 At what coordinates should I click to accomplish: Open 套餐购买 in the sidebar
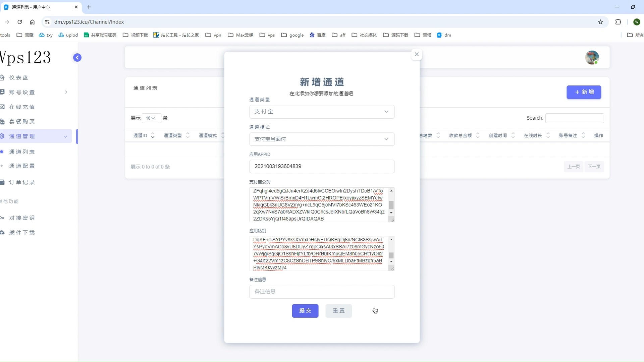22,122
